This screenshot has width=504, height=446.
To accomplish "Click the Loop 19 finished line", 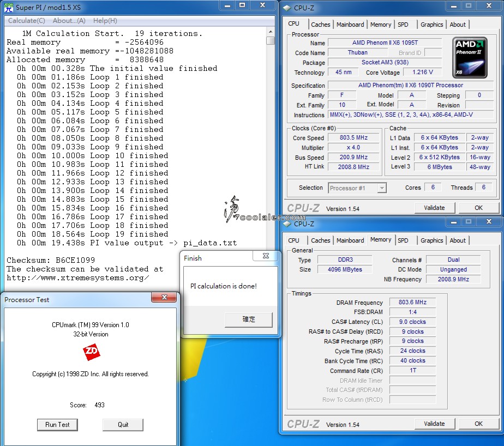I will pyautogui.click(x=93, y=234).
